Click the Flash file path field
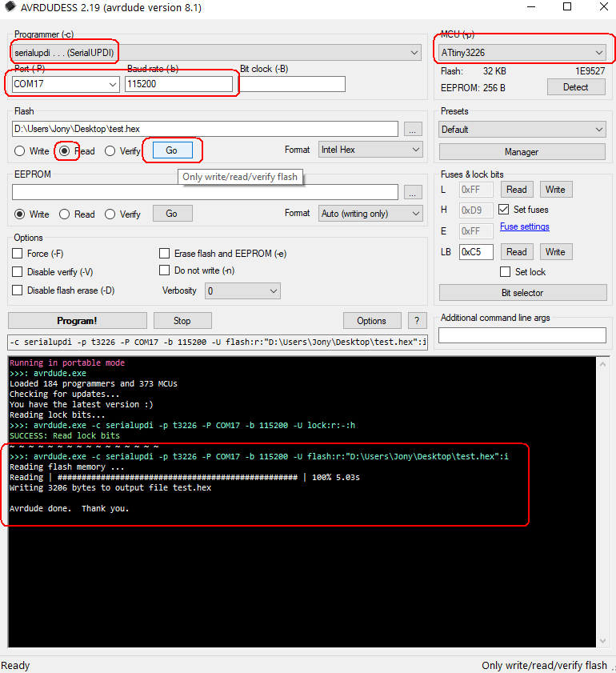 click(205, 129)
